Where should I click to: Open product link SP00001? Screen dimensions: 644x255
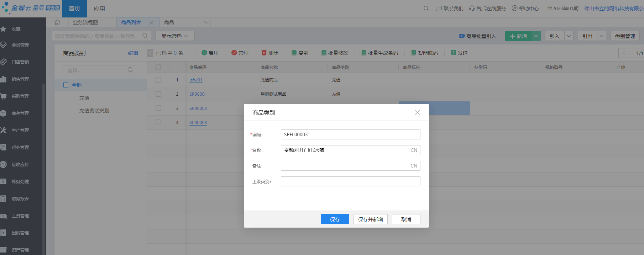(198, 94)
